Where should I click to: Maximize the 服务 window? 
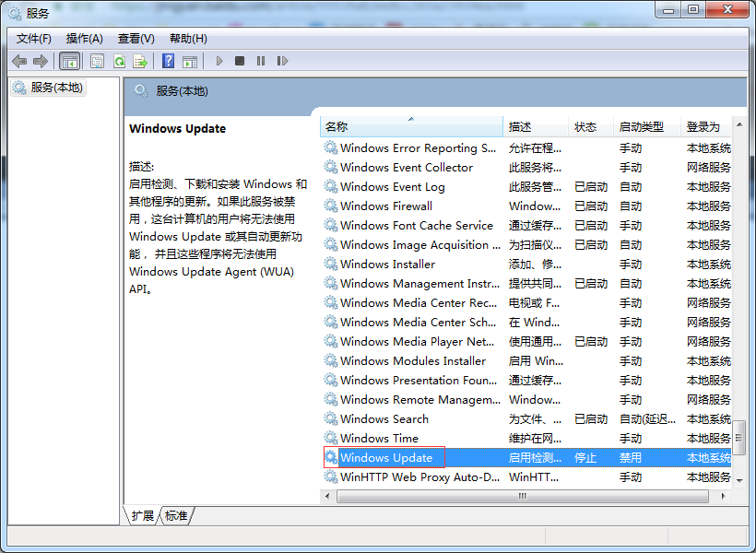pos(692,9)
